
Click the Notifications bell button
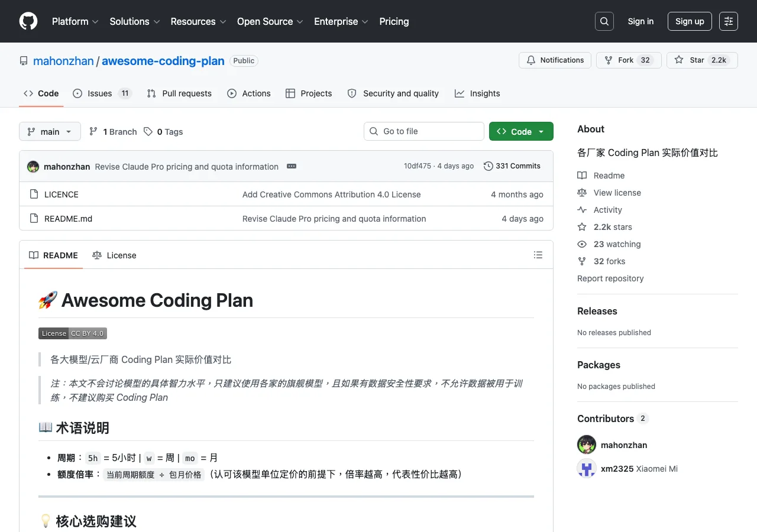pos(555,60)
